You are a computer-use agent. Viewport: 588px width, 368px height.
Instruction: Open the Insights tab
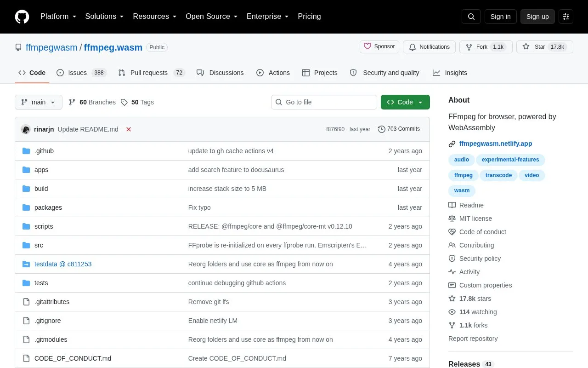[x=450, y=73]
